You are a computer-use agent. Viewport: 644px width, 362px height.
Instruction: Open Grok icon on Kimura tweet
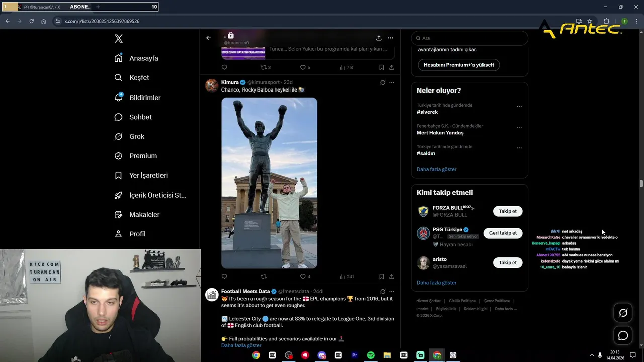pyautogui.click(x=383, y=82)
